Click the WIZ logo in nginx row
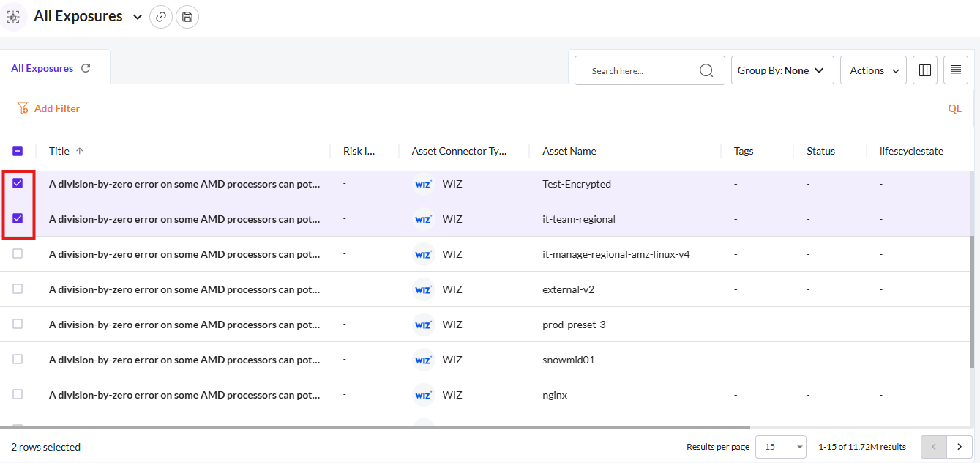 pos(423,395)
